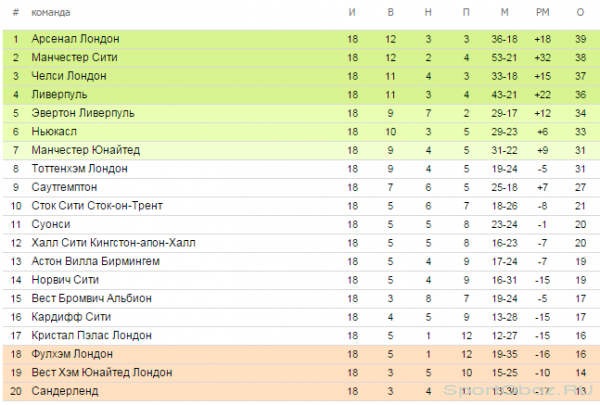Viewport: 600px width, 405px height.
Task: Click the Суонси team name
Action: tap(51, 224)
